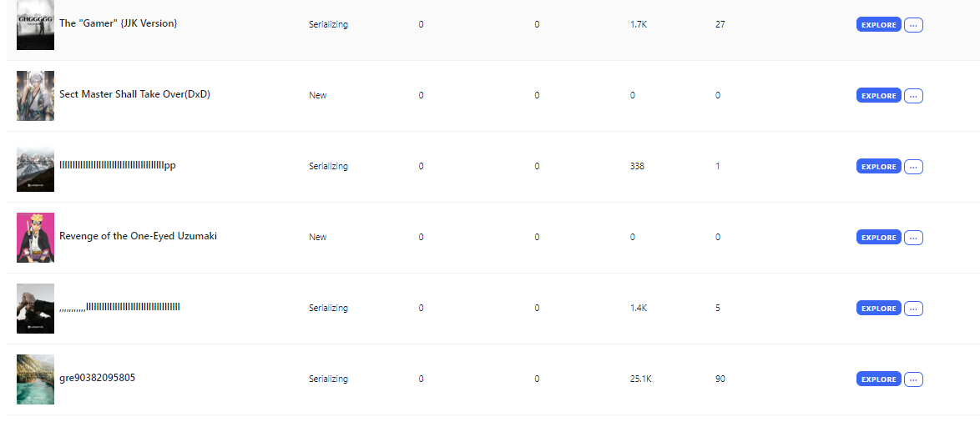The height and width of the screenshot is (427, 980).
Task: Open the teal lake cover thumbnail for gre90382095805
Action: tap(35, 379)
